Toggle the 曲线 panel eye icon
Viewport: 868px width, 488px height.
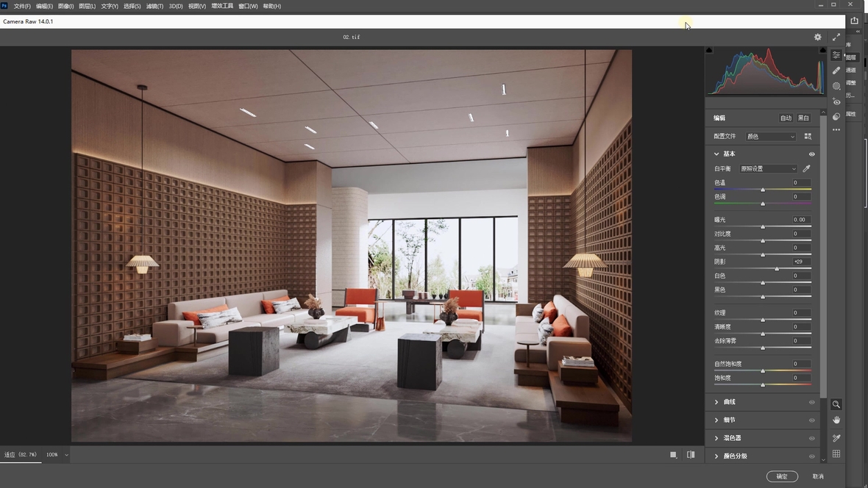tap(812, 402)
